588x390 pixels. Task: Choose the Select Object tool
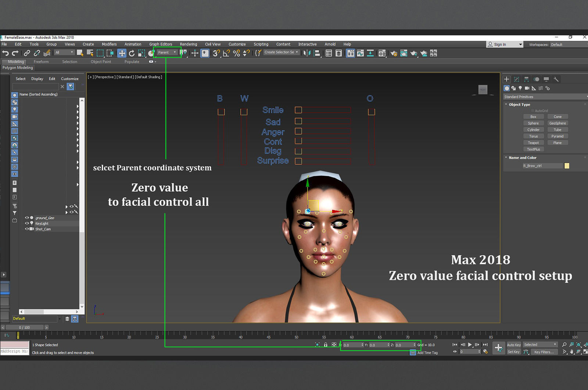coord(80,53)
